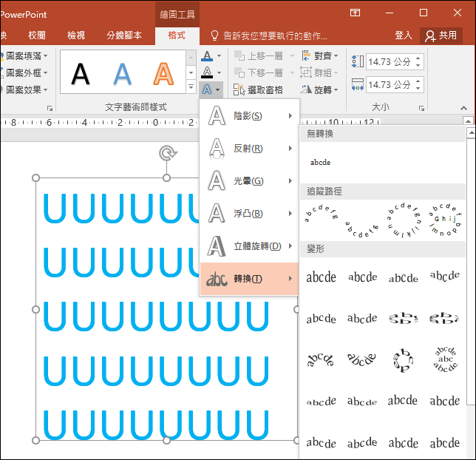Apply the circular-pour warp with abcde abc abcde
This screenshot has height=460, width=476.
(445, 359)
